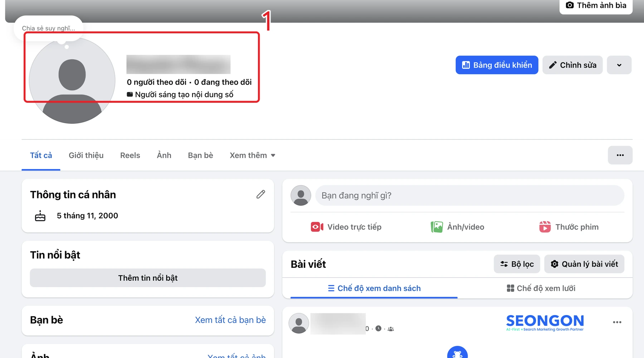Click 0 người theo dõi followers count

[x=157, y=82]
